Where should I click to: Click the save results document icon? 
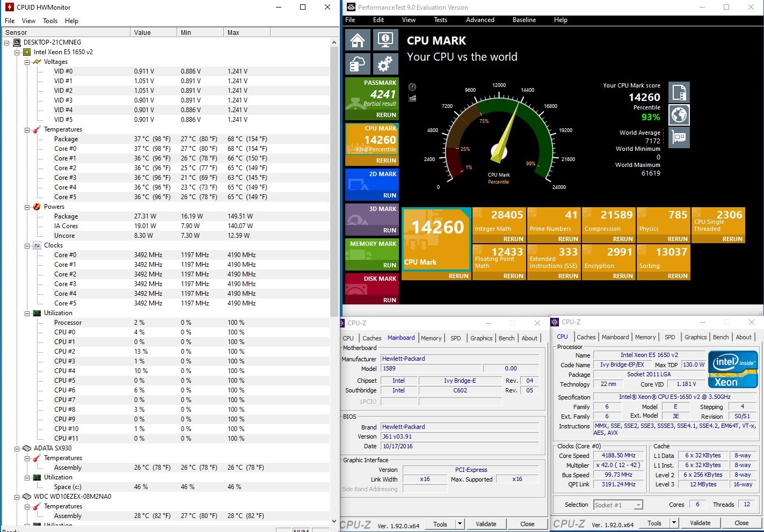(x=679, y=92)
